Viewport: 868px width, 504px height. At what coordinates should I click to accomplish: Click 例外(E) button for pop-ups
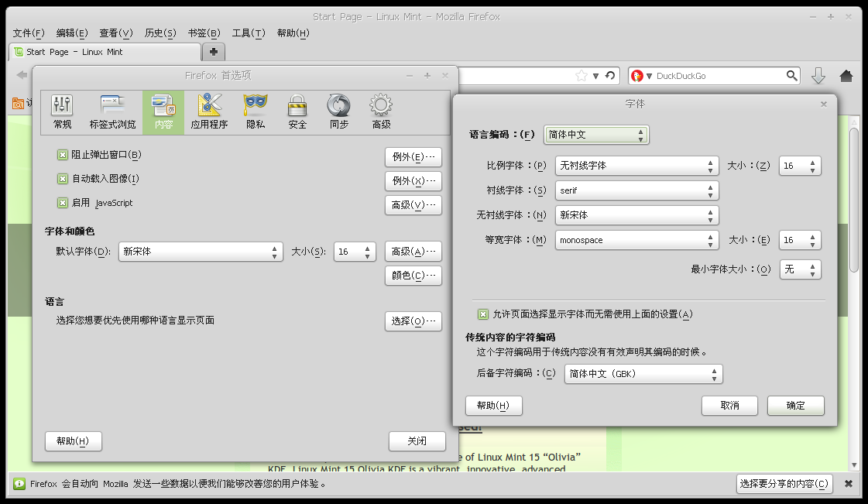point(413,157)
